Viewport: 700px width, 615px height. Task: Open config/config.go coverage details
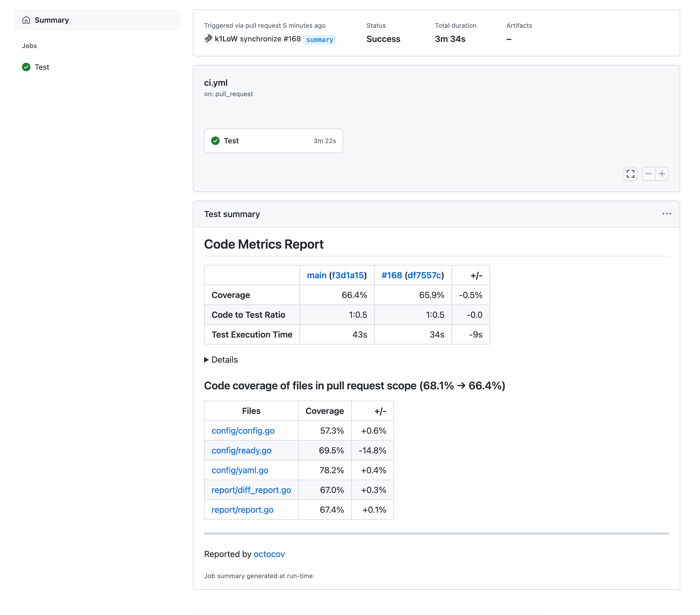pyautogui.click(x=243, y=430)
